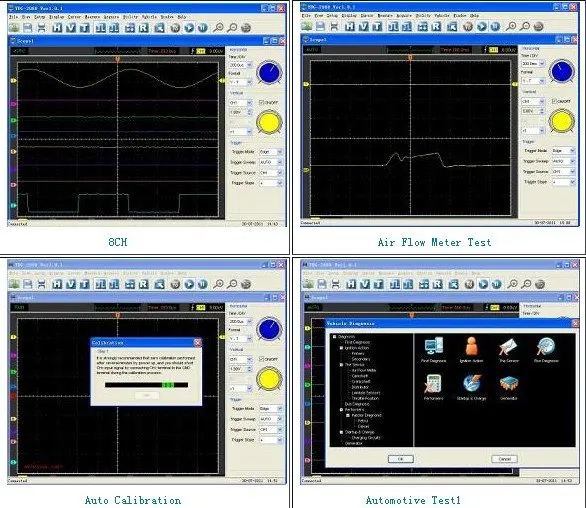Click the blue time knob in the 8CH window
Screen dimensions: 586x508
tap(269, 73)
